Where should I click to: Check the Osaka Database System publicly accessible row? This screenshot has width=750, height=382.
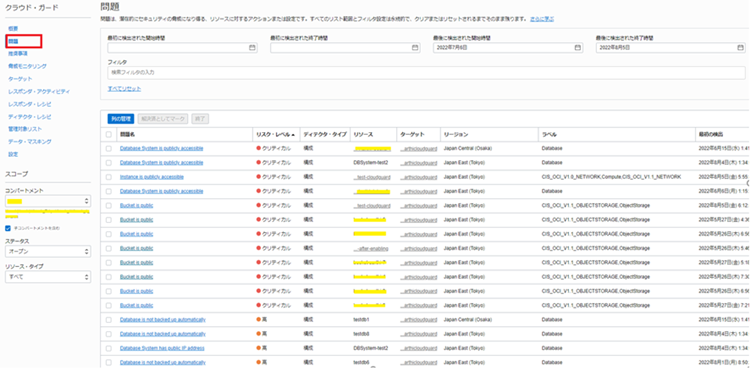109,148
